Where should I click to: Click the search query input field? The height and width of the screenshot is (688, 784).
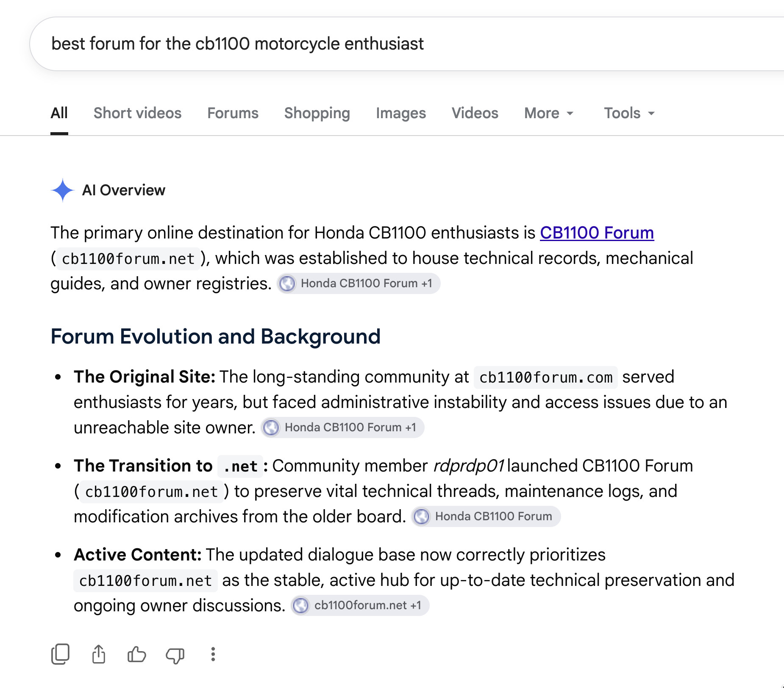tap(407, 44)
